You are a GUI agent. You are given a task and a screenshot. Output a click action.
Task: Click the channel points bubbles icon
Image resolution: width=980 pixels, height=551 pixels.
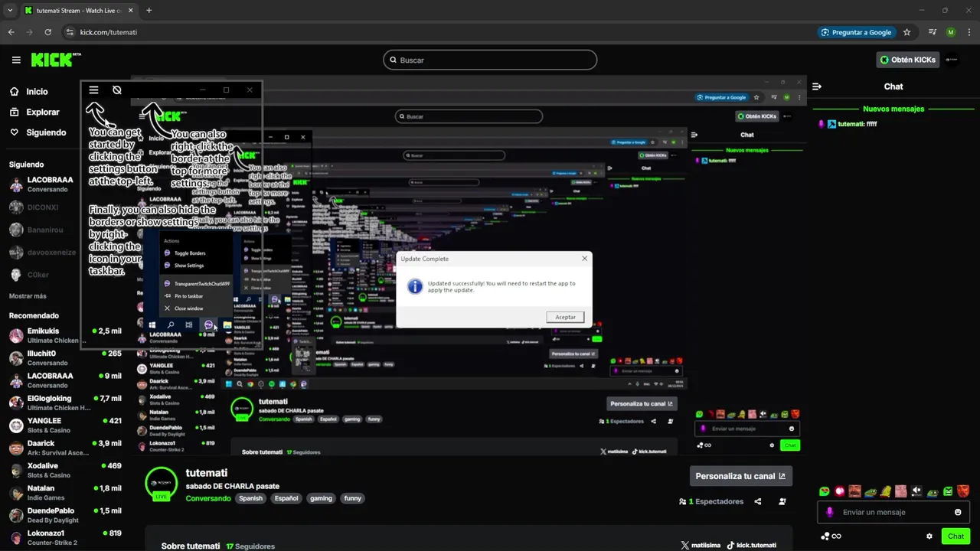tap(825, 536)
